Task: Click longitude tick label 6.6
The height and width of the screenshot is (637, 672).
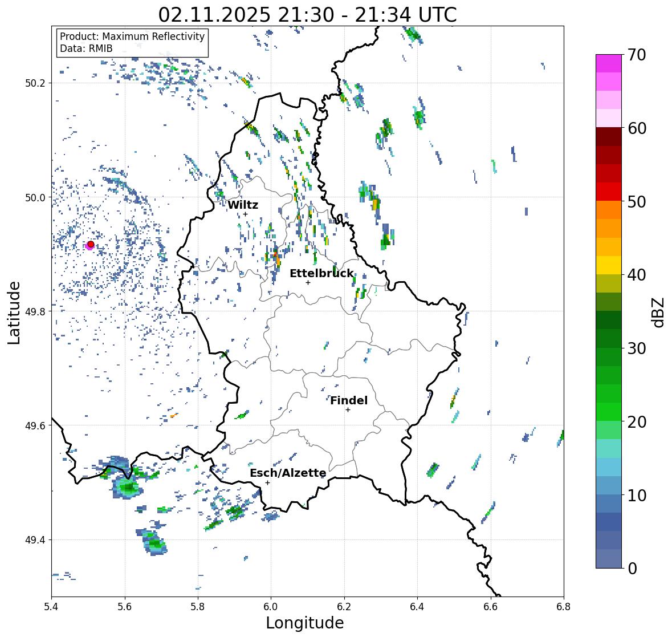Action: (490, 607)
